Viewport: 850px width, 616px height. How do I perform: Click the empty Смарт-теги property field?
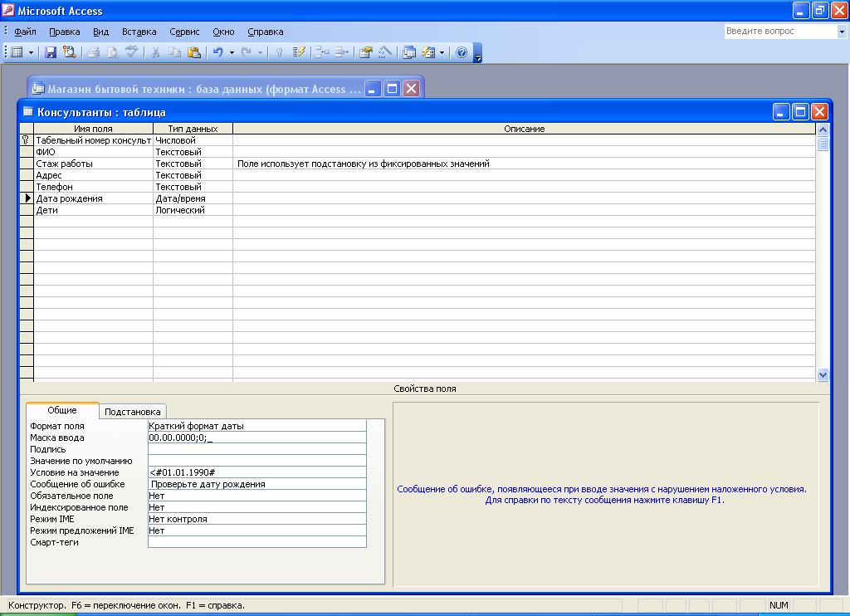257,542
